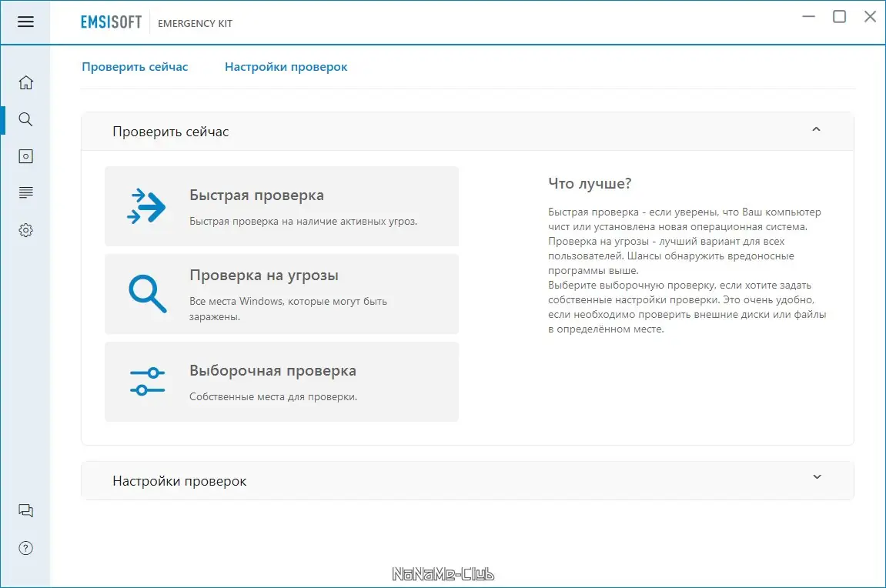
Task: Click the chevron on the Настройки проверок panel
Action: (816, 477)
